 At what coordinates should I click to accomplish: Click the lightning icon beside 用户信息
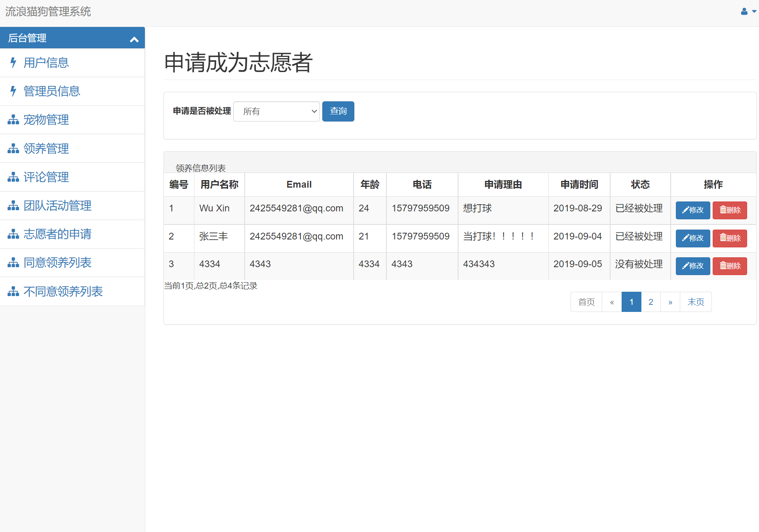[13, 63]
